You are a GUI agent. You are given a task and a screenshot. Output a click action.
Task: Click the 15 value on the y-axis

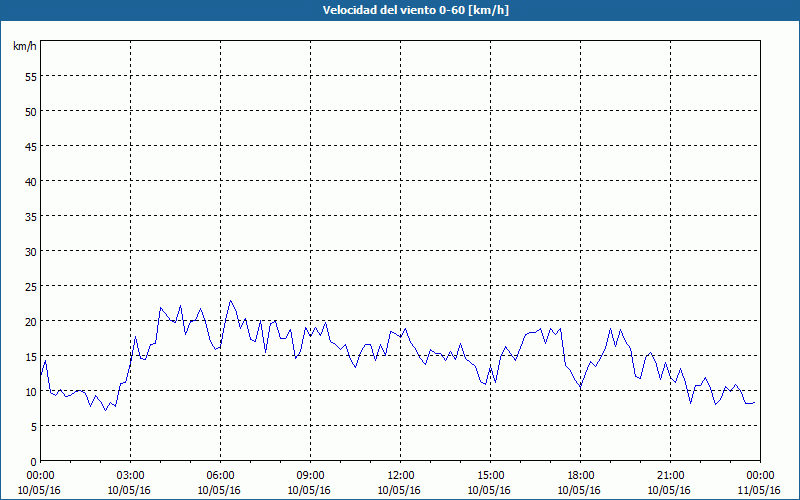tap(31, 357)
